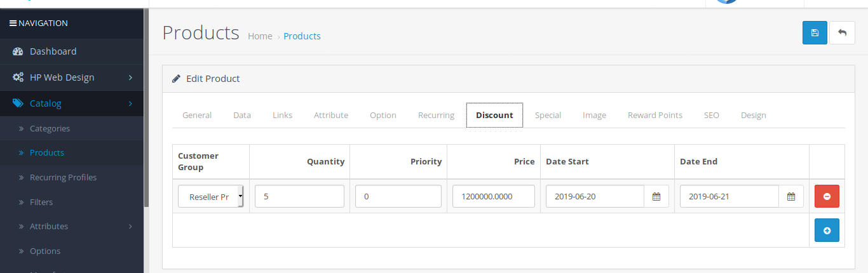This screenshot has width=868, height=273.
Task: Switch to the Special tab
Action: coord(548,115)
